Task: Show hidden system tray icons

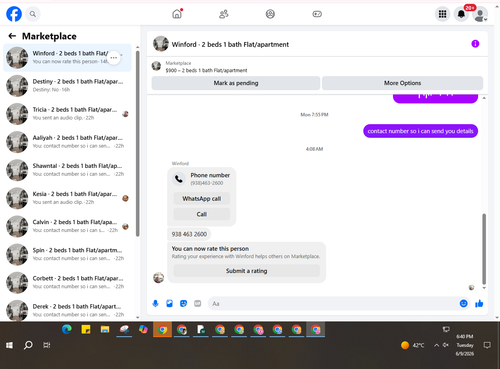Action: pyautogui.click(x=436, y=345)
